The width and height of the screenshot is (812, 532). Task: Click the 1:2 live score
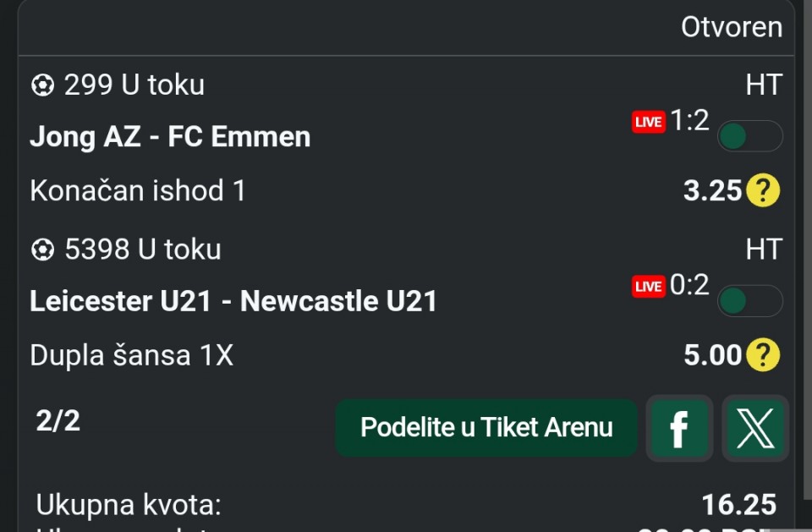(x=689, y=121)
